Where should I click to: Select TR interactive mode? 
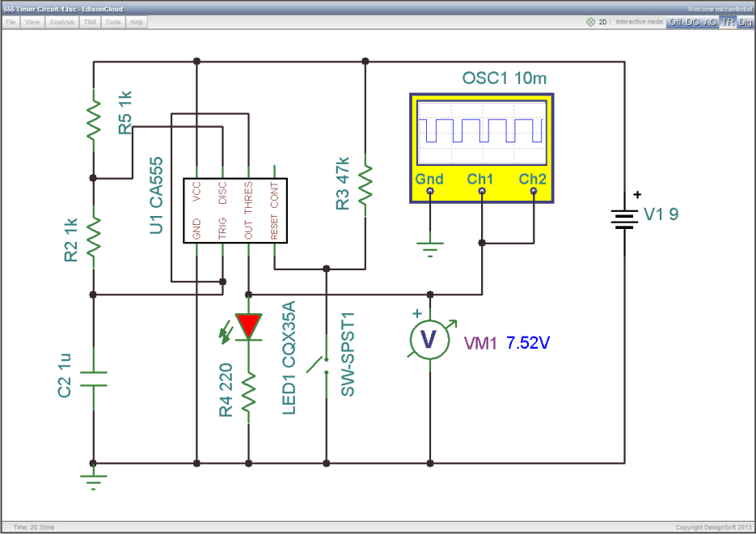(728, 22)
